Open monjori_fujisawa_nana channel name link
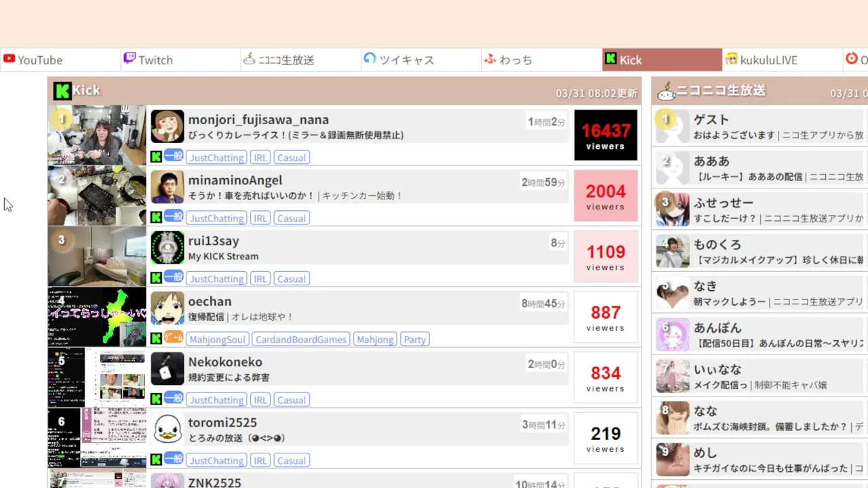 tap(258, 119)
